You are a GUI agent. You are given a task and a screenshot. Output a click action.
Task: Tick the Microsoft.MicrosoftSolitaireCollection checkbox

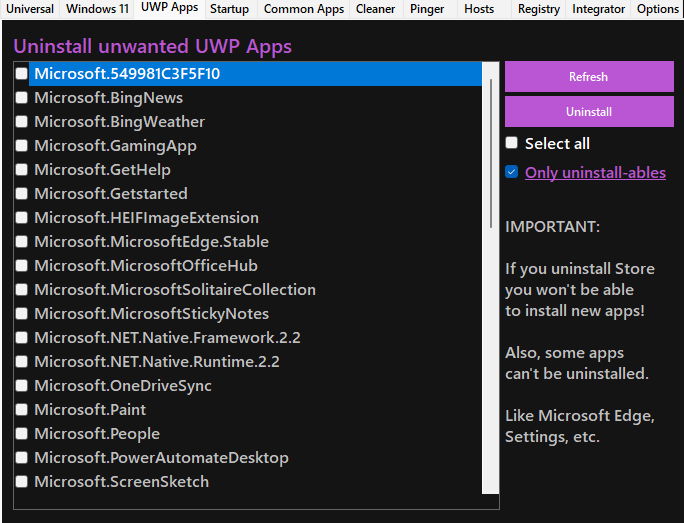coord(21,289)
